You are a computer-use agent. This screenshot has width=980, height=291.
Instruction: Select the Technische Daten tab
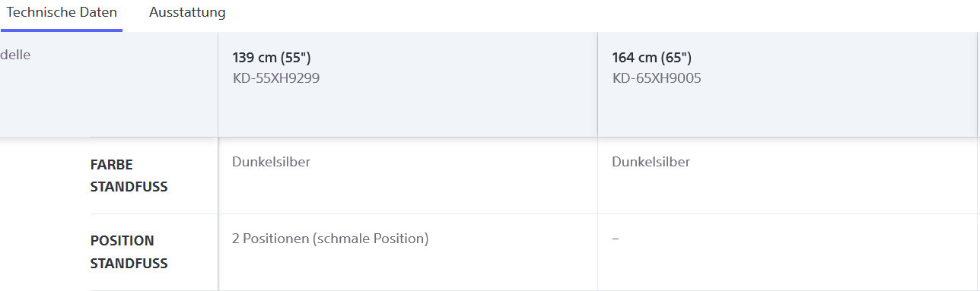pyautogui.click(x=62, y=13)
